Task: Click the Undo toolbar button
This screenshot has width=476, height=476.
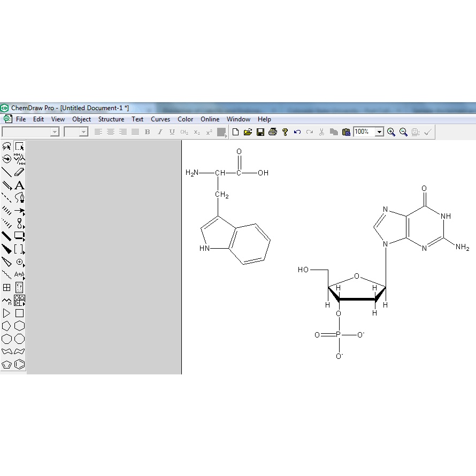Action: tap(297, 132)
